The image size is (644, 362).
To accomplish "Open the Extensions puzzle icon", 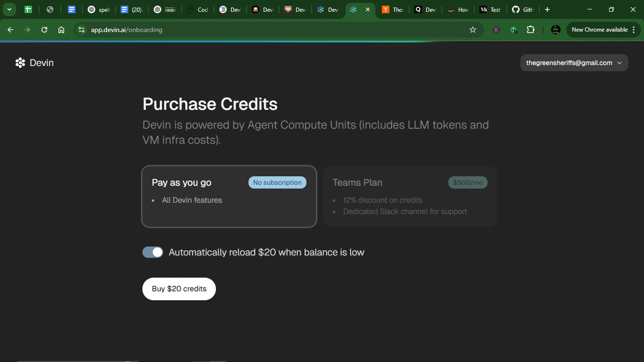I will [x=530, y=30].
